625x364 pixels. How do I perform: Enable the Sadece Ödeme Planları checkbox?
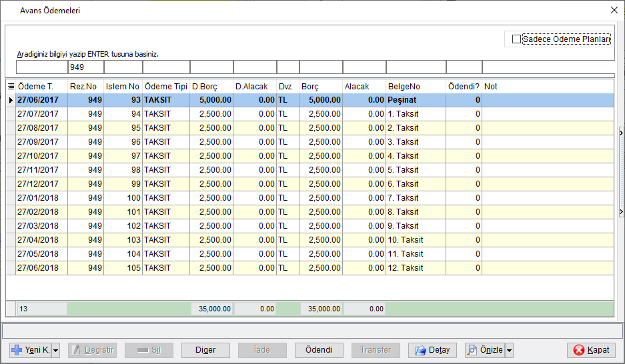(x=516, y=39)
